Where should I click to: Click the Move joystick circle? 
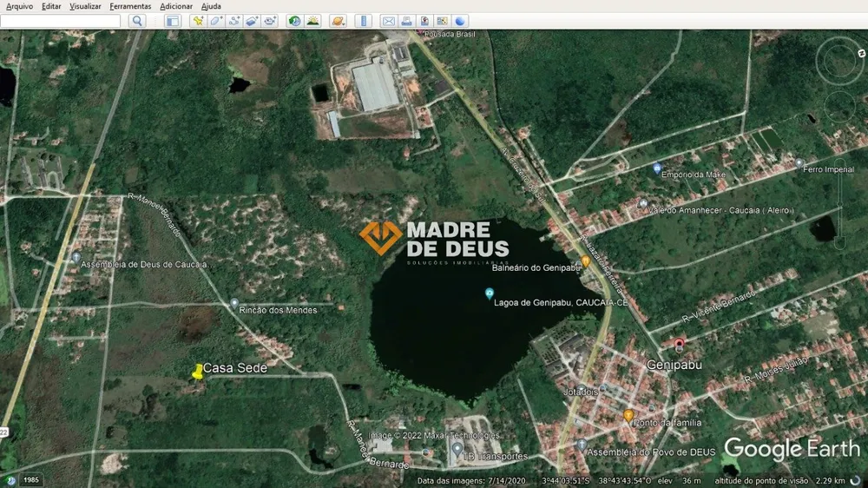[x=839, y=106]
